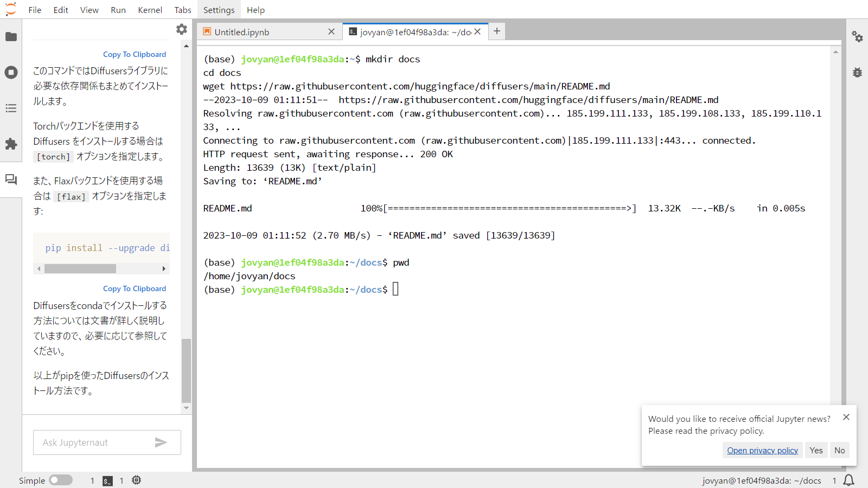Click Open privacy policy link
868x488 pixels.
pyautogui.click(x=762, y=451)
